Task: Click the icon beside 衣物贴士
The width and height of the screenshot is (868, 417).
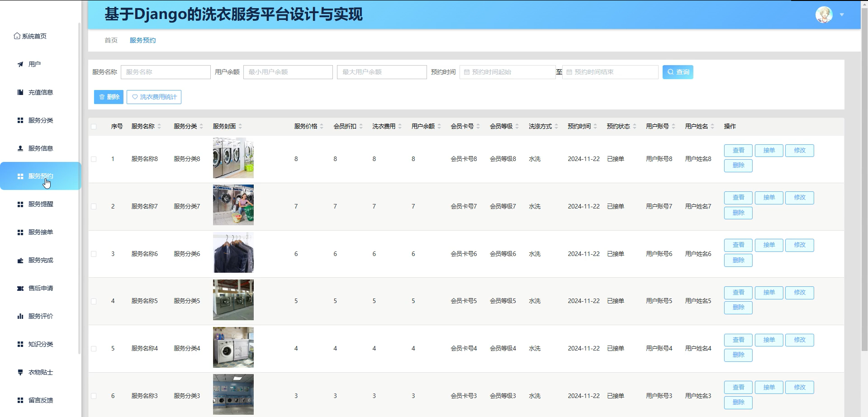Action: coord(20,373)
